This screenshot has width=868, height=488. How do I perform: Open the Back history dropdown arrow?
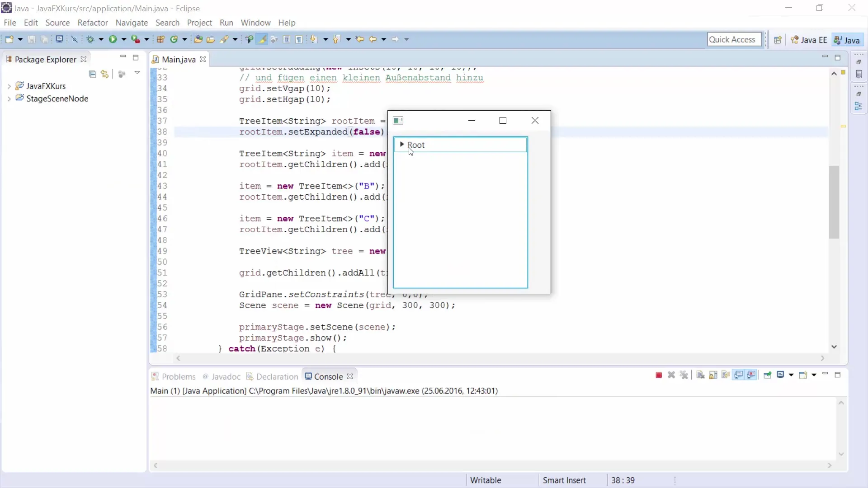(x=384, y=40)
